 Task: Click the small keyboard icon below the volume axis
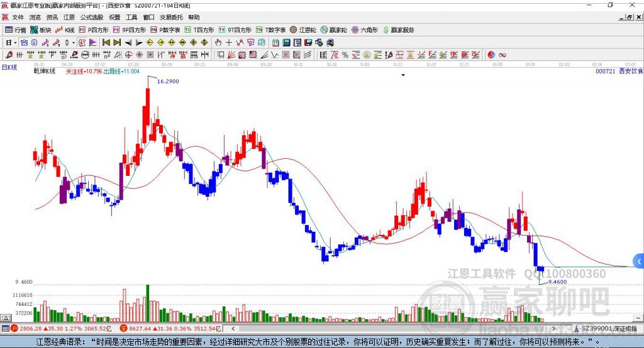tap(6, 318)
